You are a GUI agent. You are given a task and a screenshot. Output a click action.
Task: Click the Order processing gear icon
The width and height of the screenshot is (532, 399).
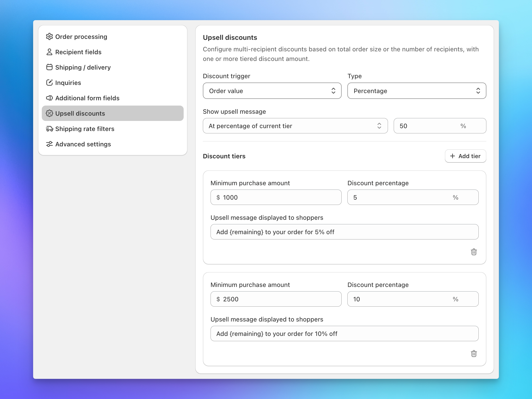(x=49, y=36)
